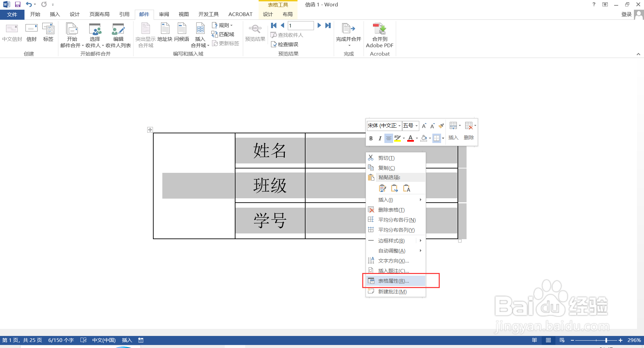Toggle 突出显示合并域 highlighting
The image size is (644, 348).
coord(145,33)
